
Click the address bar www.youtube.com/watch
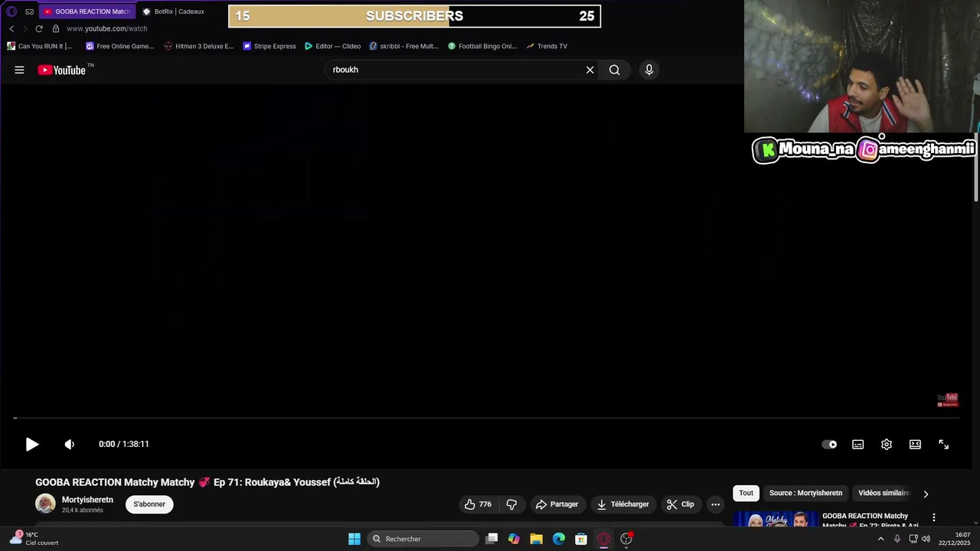107,28
